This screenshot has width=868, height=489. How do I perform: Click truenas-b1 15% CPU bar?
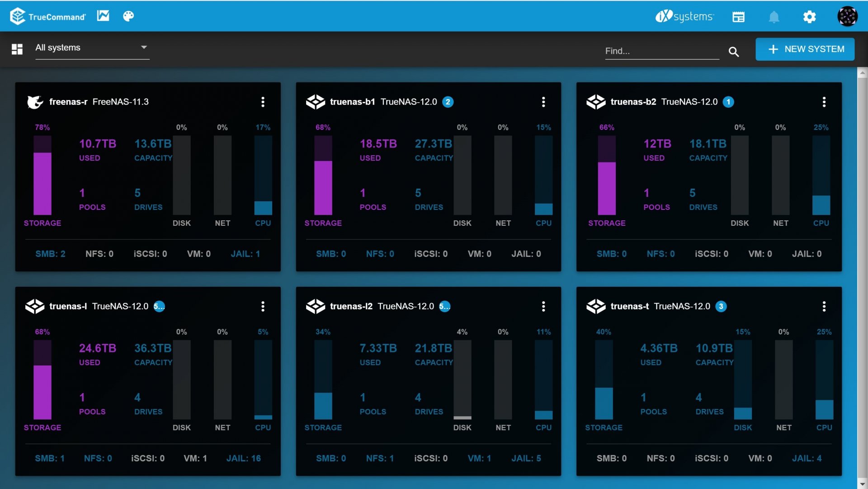[x=543, y=175]
